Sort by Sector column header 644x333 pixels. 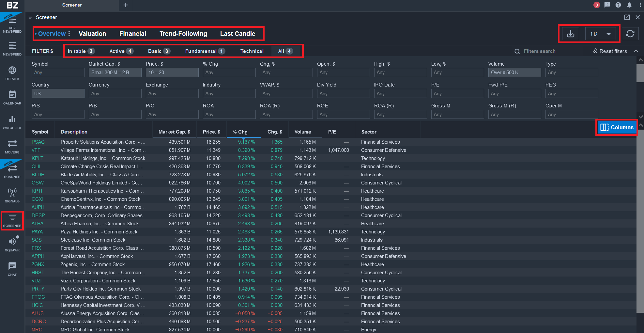pos(369,132)
